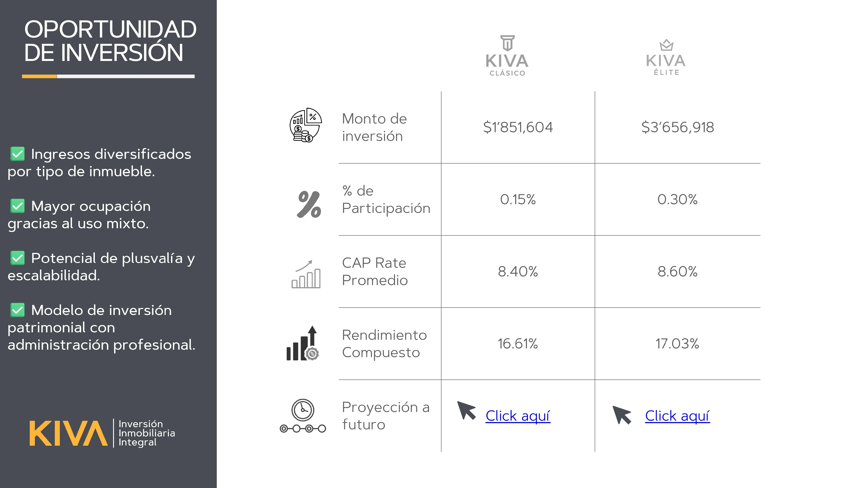Click the checkmark beside Ingresos diversificados
The width and height of the screenshot is (868, 488).
[18, 154]
